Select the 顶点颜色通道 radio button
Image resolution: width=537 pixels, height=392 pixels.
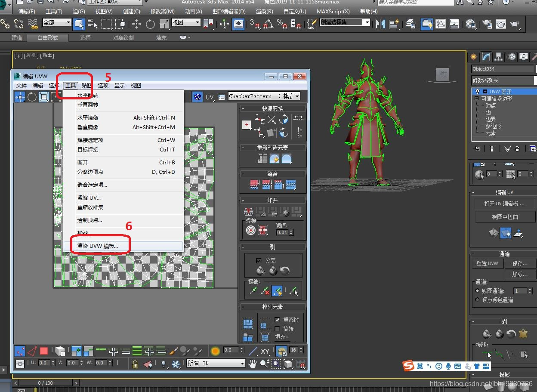(478, 299)
